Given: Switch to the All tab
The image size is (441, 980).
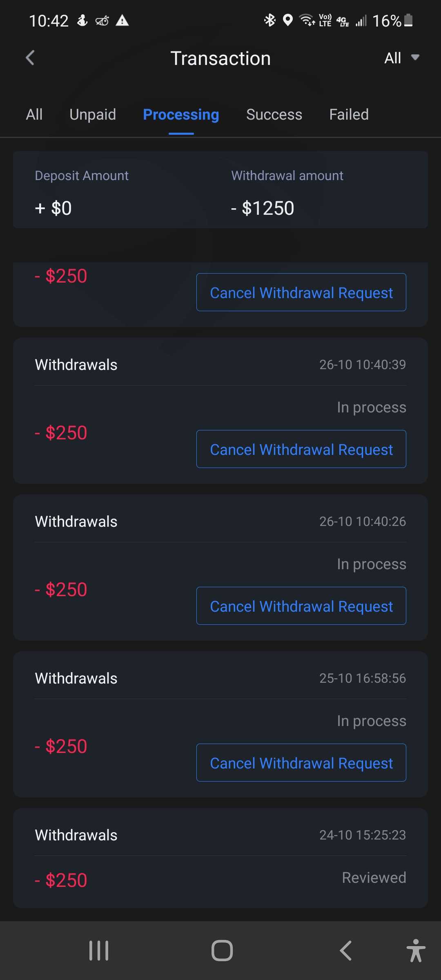Looking at the screenshot, I should [34, 115].
